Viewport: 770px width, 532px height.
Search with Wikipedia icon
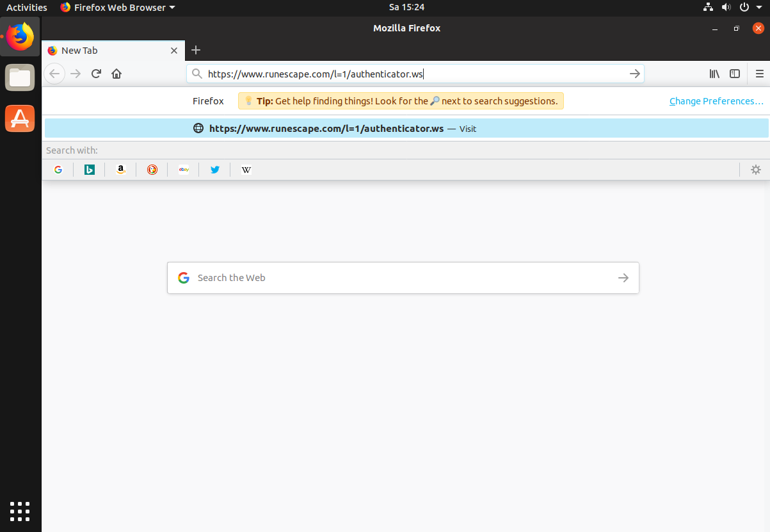coord(246,170)
